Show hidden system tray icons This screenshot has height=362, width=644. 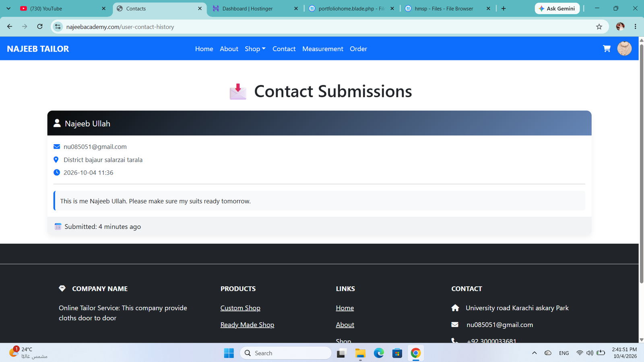tap(534, 353)
